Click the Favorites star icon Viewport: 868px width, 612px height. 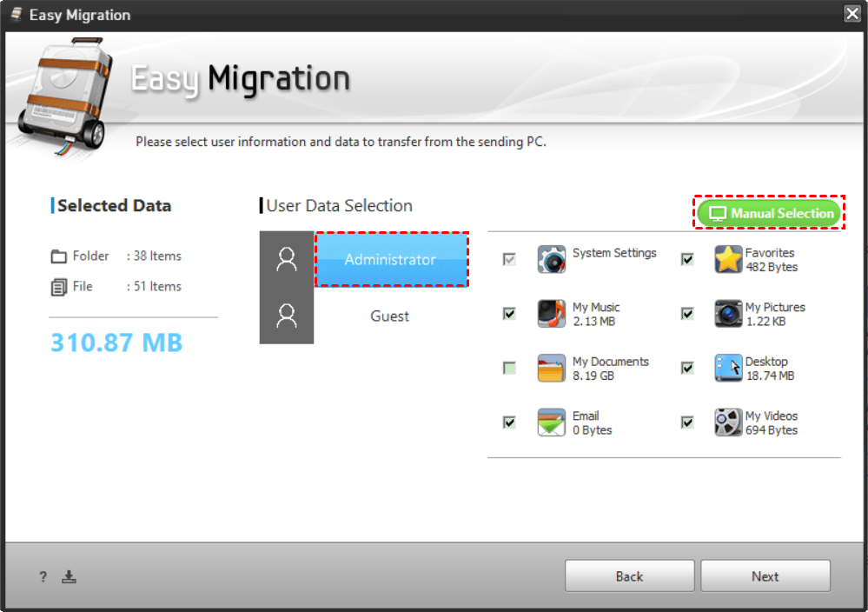pos(728,260)
